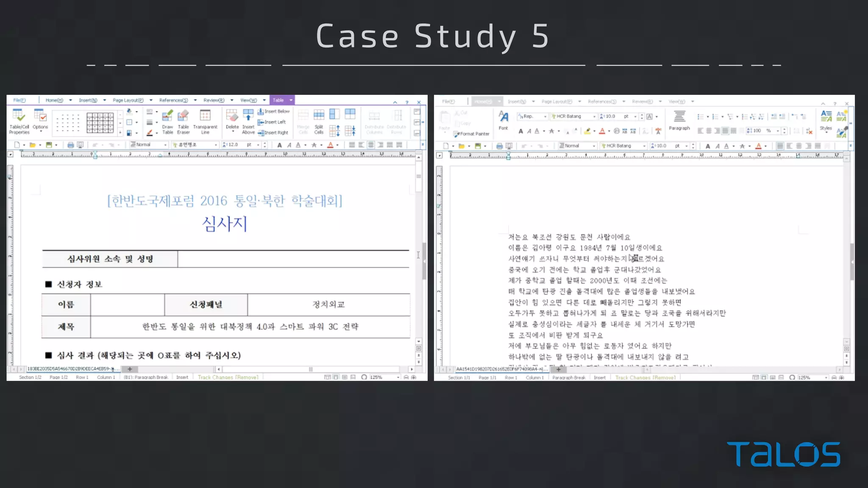This screenshot has height=488, width=868.
Task: Open the 125% zoom dropdown in left window
Action: click(x=384, y=377)
